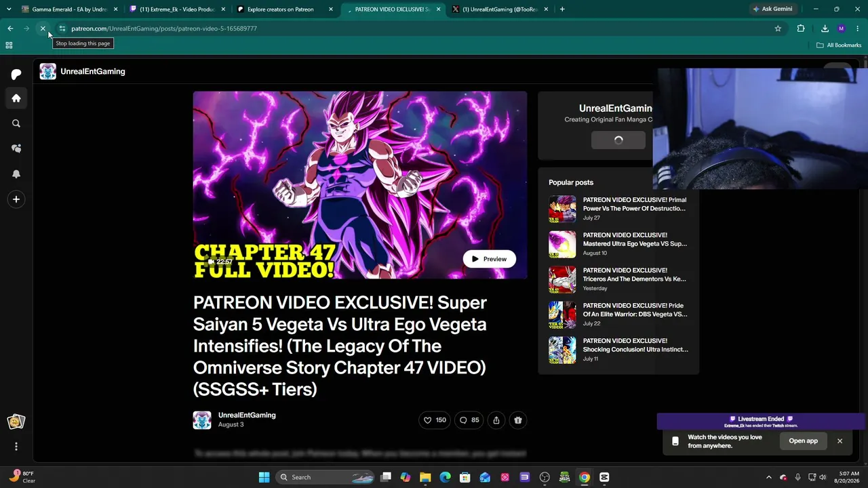
Task: Open Task View in the taskbar
Action: [x=386, y=477]
